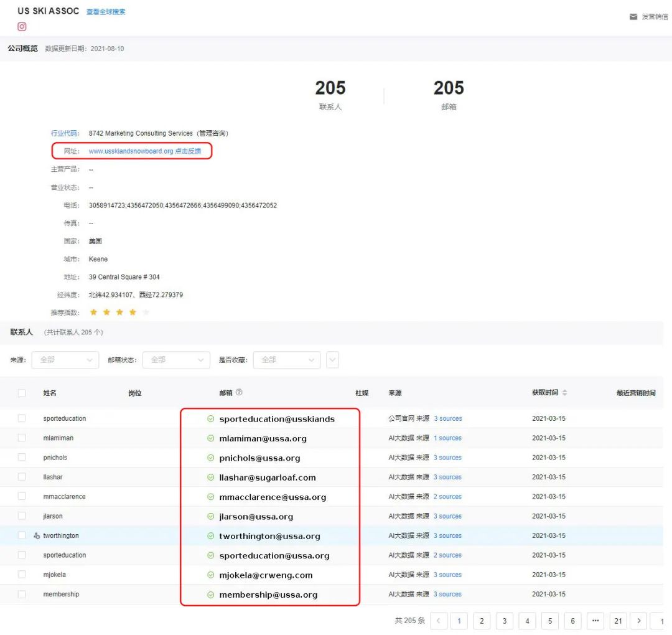The width and height of the screenshot is (672, 635).
Task: Sort by 获取时间 column arrows
Action: (564, 393)
